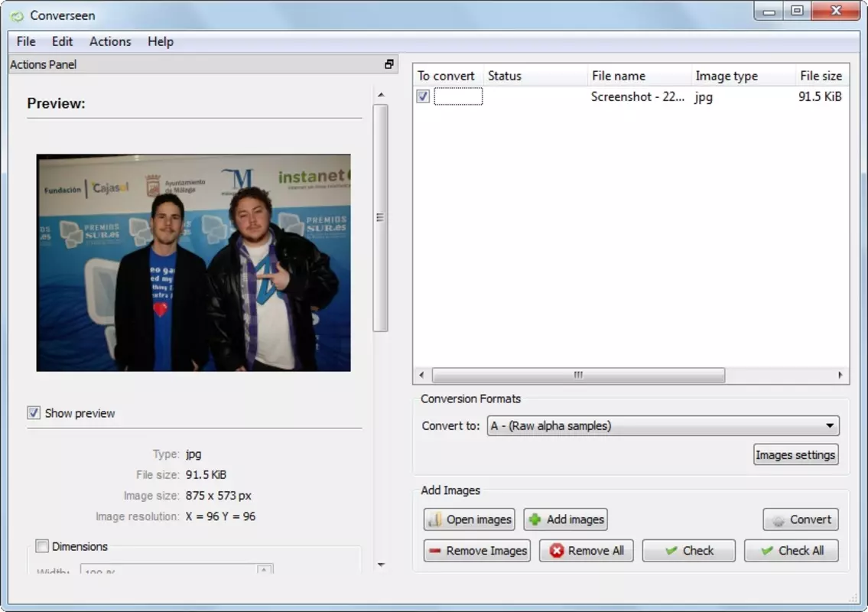The height and width of the screenshot is (612, 868).
Task: Click the Open images button
Action: click(x=469, y=519)
